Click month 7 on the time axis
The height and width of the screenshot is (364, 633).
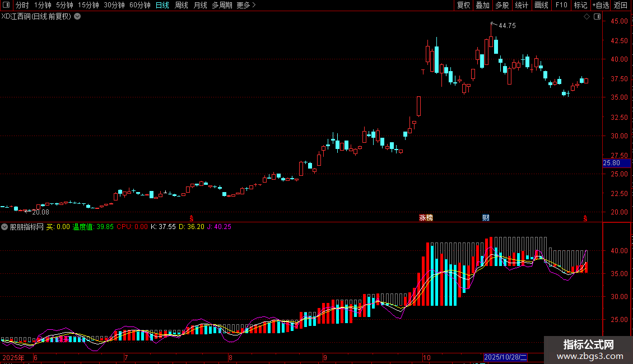[126, 357]
